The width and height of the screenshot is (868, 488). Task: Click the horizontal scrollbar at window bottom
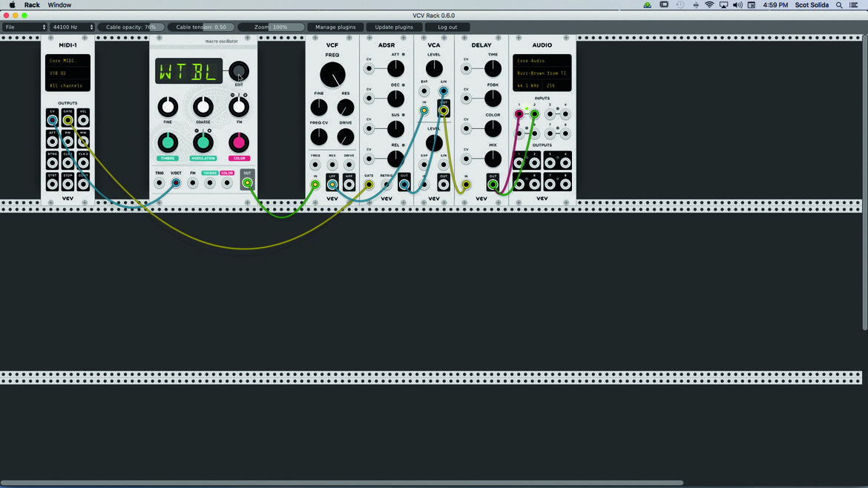[341, 483]
